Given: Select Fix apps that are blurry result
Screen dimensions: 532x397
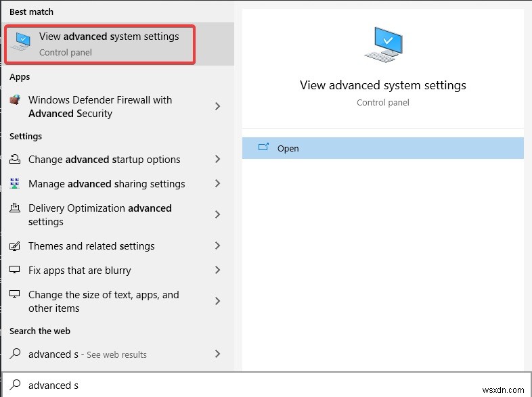Looking at the screenshot, I should click(80, 271).
